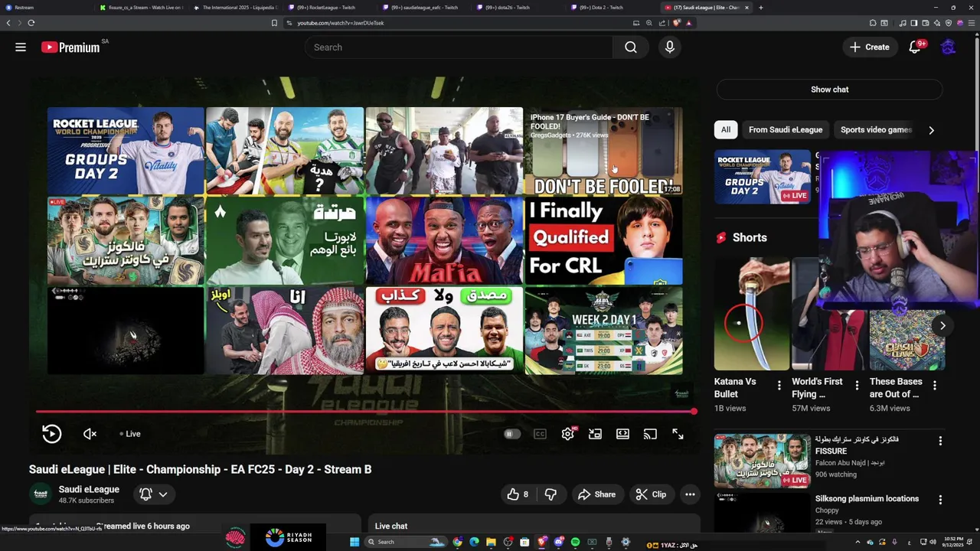The image size is (980, 551).
Task: Open the account avatar menu
Action: coord(948,47)
